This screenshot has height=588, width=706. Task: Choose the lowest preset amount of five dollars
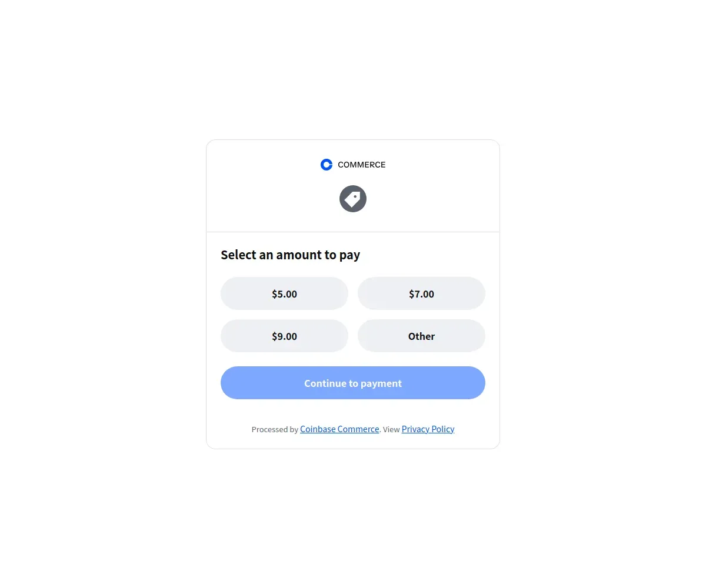(x=284, y=293)
